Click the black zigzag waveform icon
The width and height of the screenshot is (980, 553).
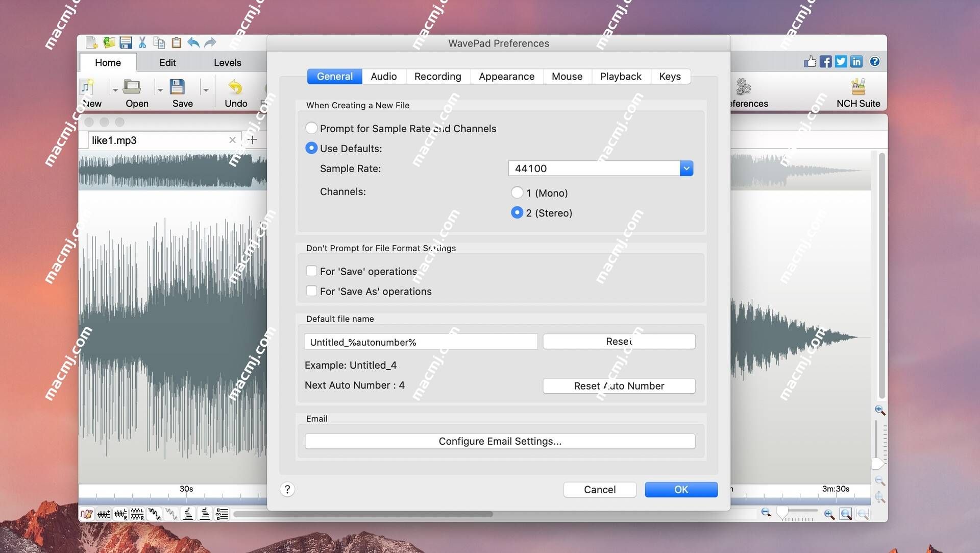point(154,514)
